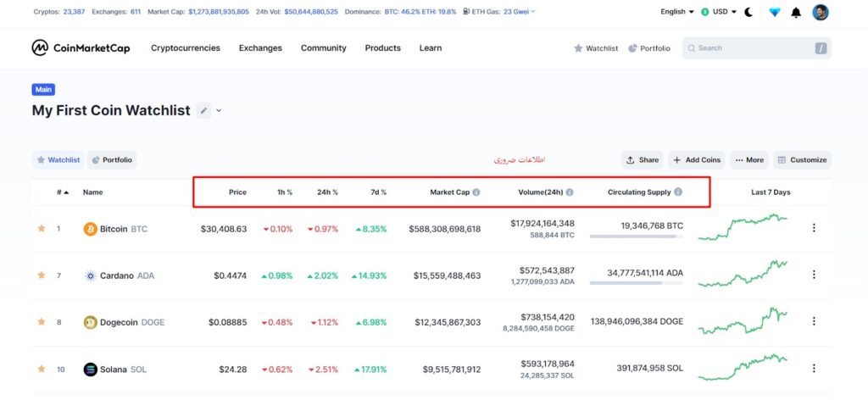The height and width of the screenshot is (406, 868).
Task: Open English language dropdown
Action: click(677, 12)
